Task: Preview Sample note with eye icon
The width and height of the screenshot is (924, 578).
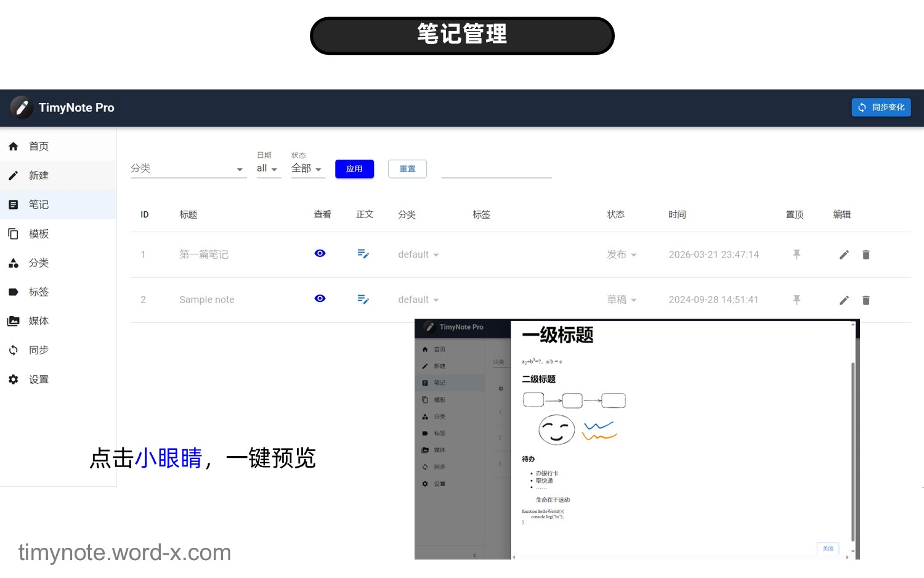Action: [320, 298]
